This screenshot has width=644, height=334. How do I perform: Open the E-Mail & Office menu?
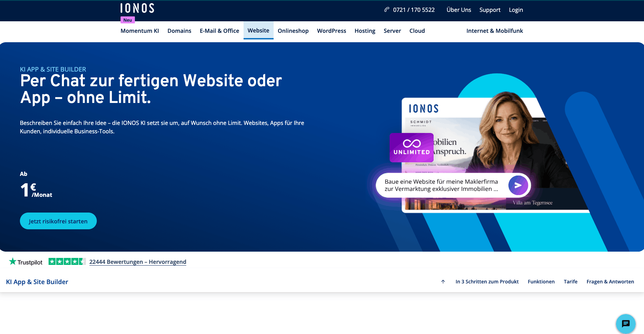coord(219,31)
